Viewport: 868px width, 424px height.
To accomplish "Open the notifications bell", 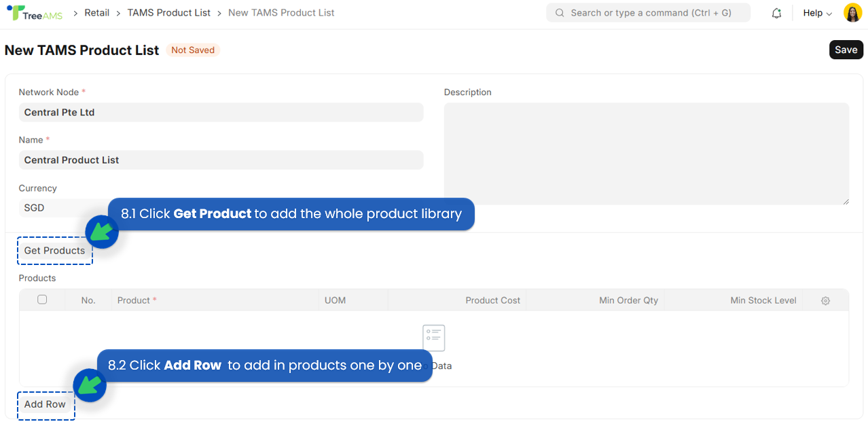I will pos(777,13).
